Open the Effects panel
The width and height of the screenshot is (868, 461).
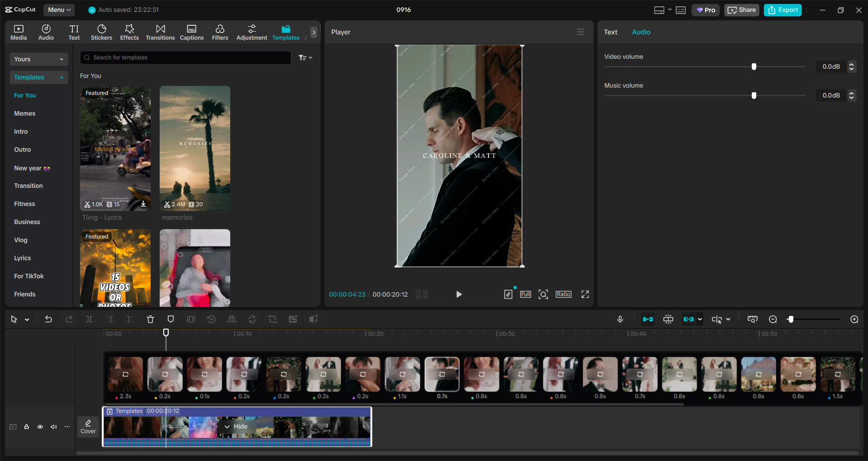point(129,32)
